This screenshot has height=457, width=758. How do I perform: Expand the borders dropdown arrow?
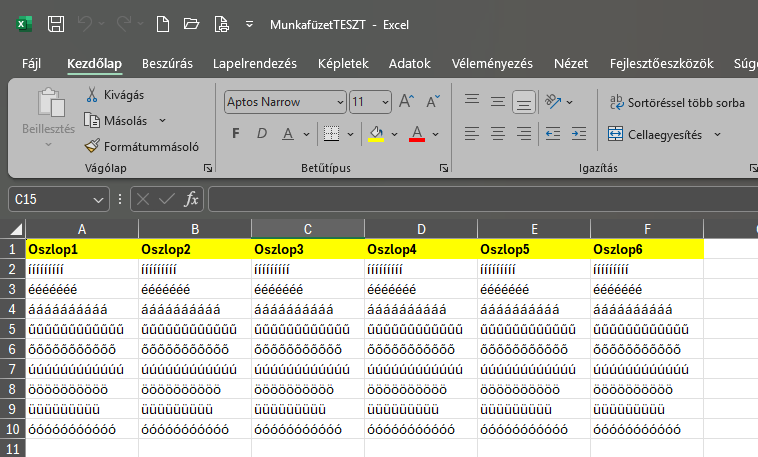pos(350,134)
